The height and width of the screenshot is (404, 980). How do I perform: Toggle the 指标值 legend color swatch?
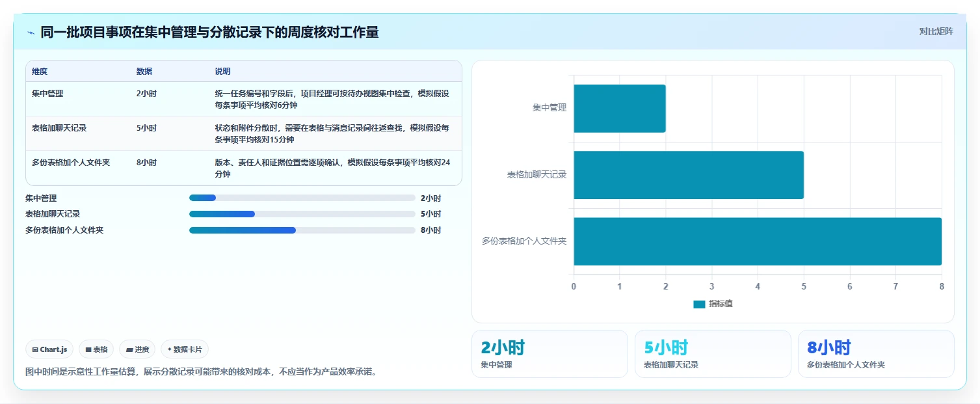coord(699,304)
